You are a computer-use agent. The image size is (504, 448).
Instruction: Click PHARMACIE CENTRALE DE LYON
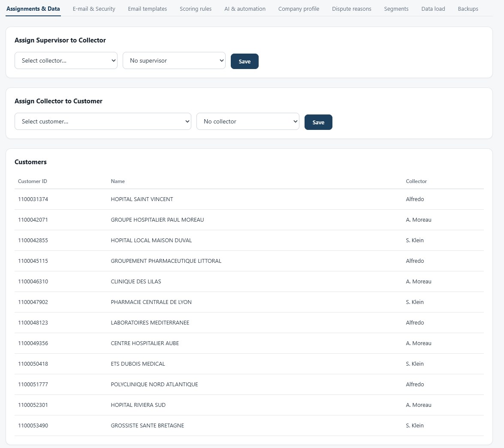151,302
